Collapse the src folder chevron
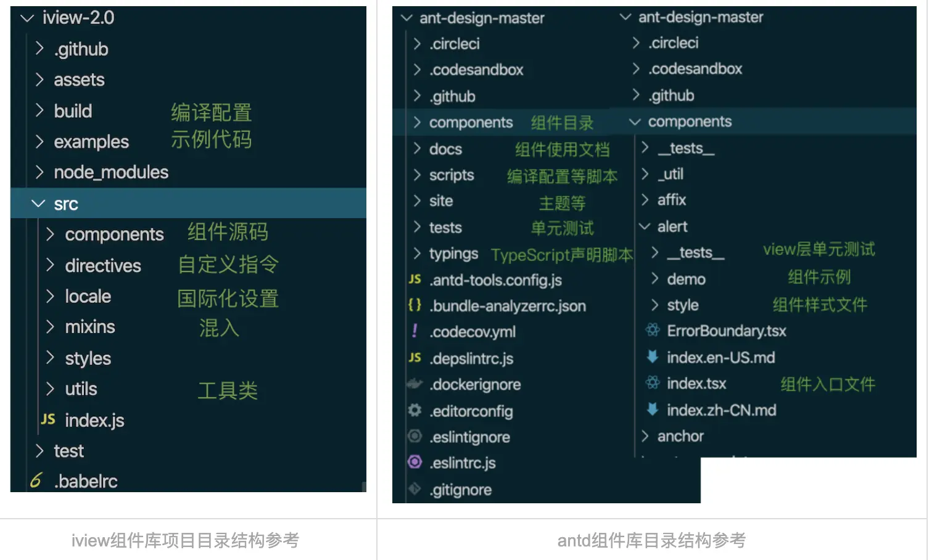Image resolution: width=929 pixels, height=560 pixels. (x=38, y=204)
